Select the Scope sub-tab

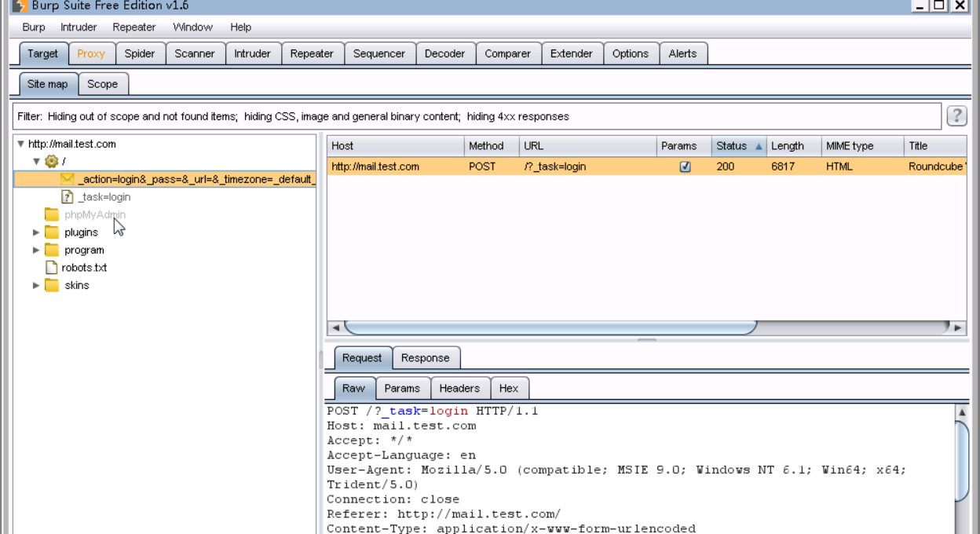click(x=102, y=84)
